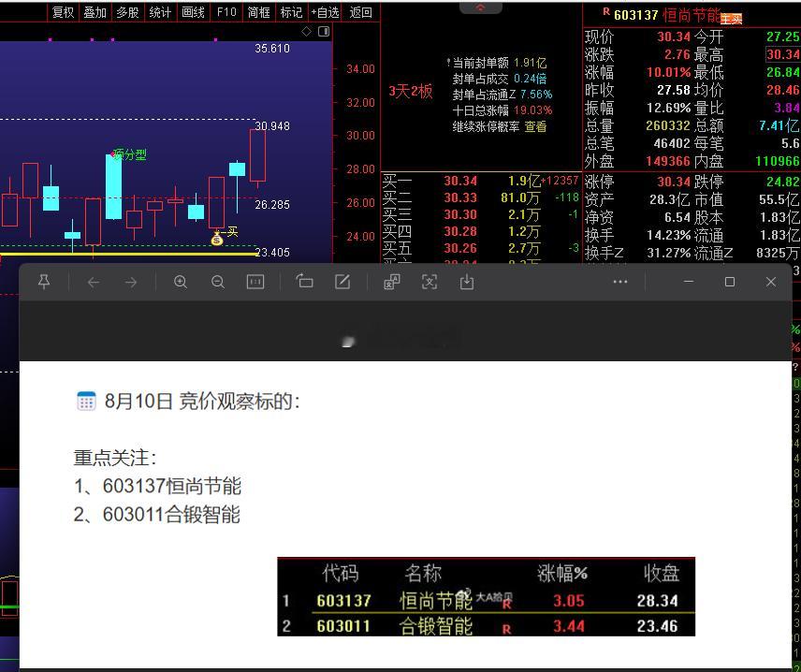Click the 买一 price 30.34
Viewport: 801px width, 672px height.
tap(460, 181)
